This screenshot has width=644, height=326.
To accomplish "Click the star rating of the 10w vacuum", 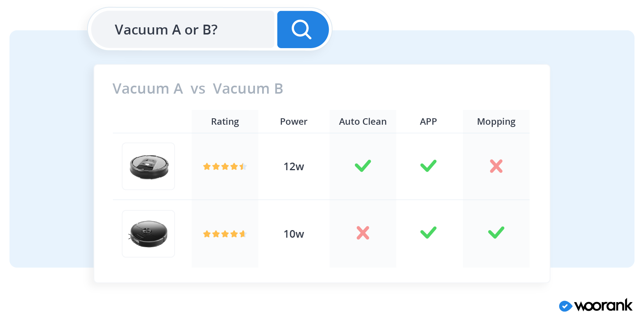I will (x=225, y=234).
